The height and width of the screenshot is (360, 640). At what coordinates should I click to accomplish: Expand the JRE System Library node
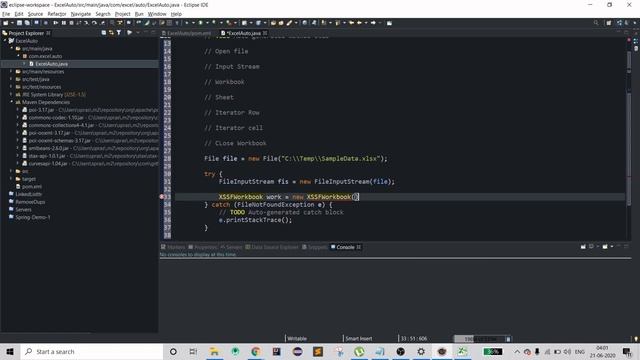[x=12, y=94]
